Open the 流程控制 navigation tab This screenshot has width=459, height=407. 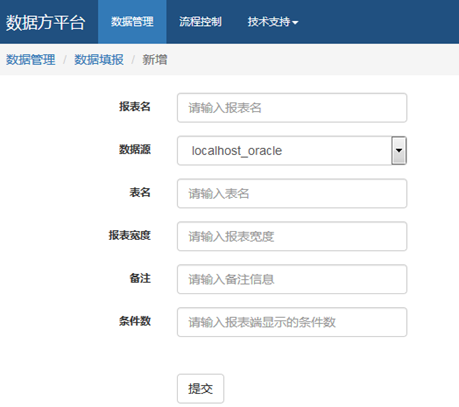pos(200,22)
